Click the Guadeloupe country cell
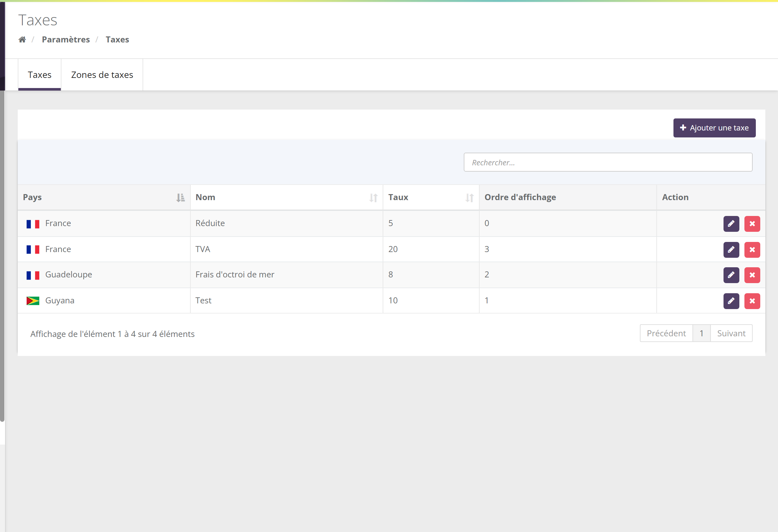The height and width of the screenshot is (532, 778). [104, 275]
